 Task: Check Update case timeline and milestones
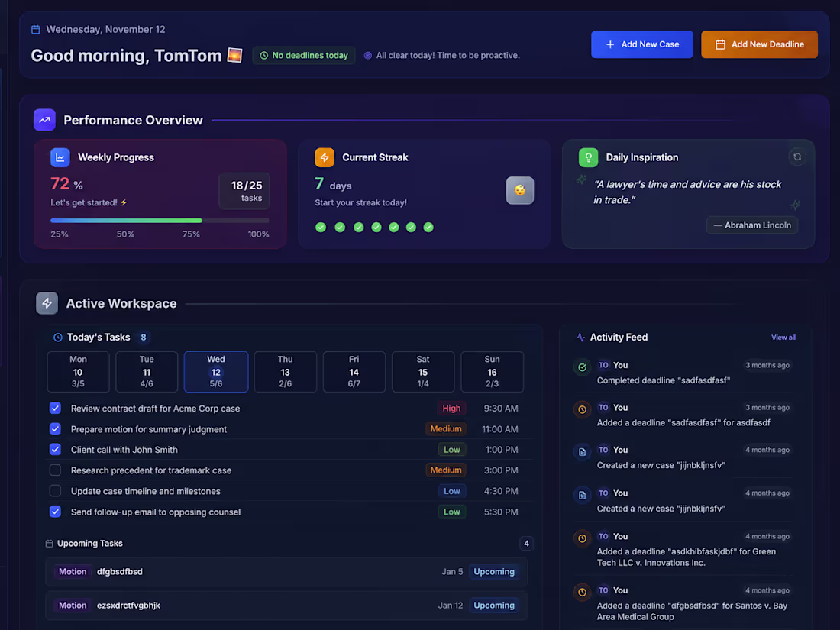[x=55, y=491]
